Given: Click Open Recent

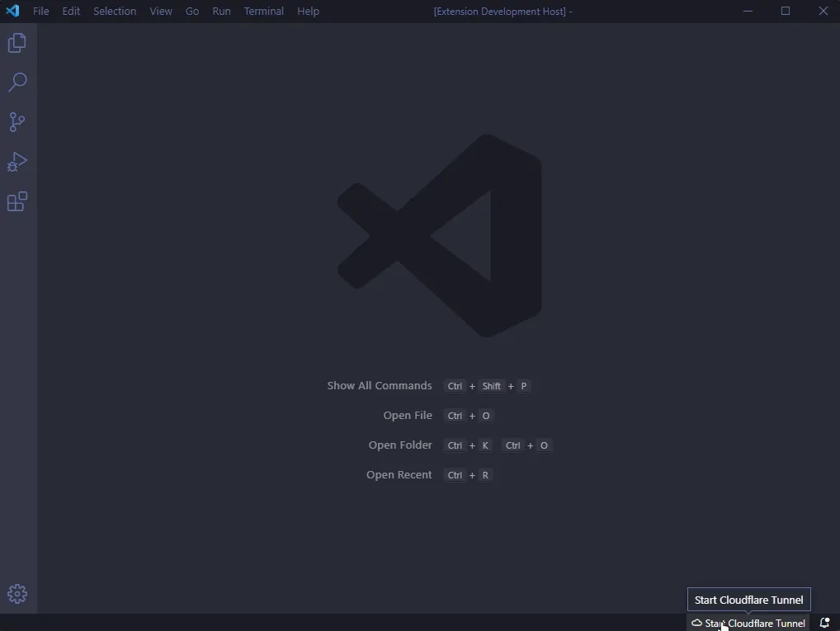Looking at the screenshot, I should 399,474.
